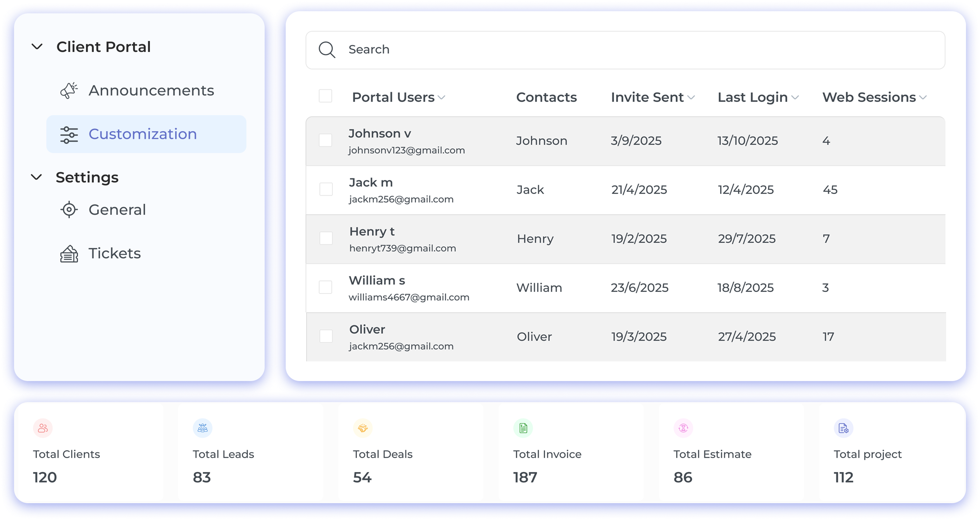Open the Total project card label
The width and height of the screenshot is (980, 520).
point(867,454)
